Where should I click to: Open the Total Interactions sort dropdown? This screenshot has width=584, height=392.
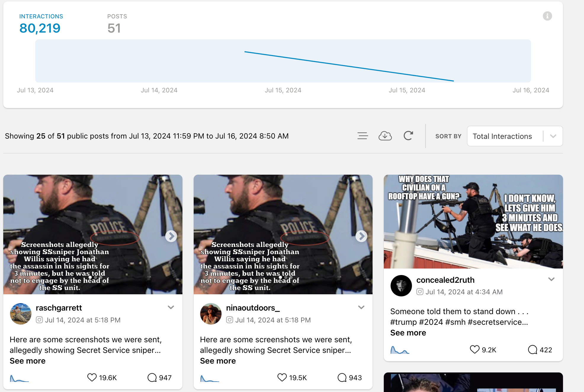(514, 136)
